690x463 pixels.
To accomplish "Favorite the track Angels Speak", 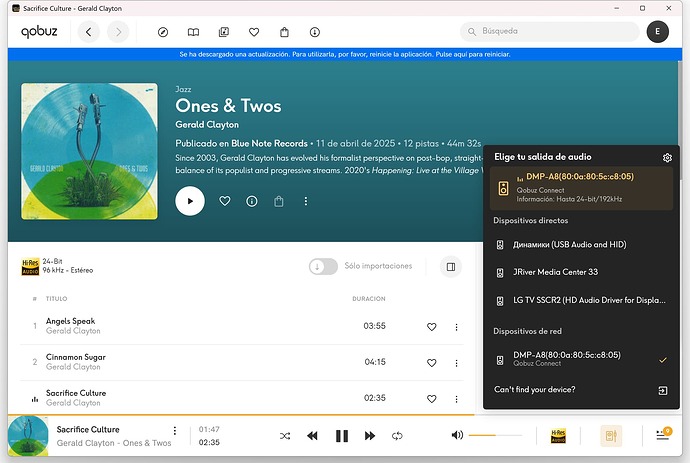I will tap(432, 327).
